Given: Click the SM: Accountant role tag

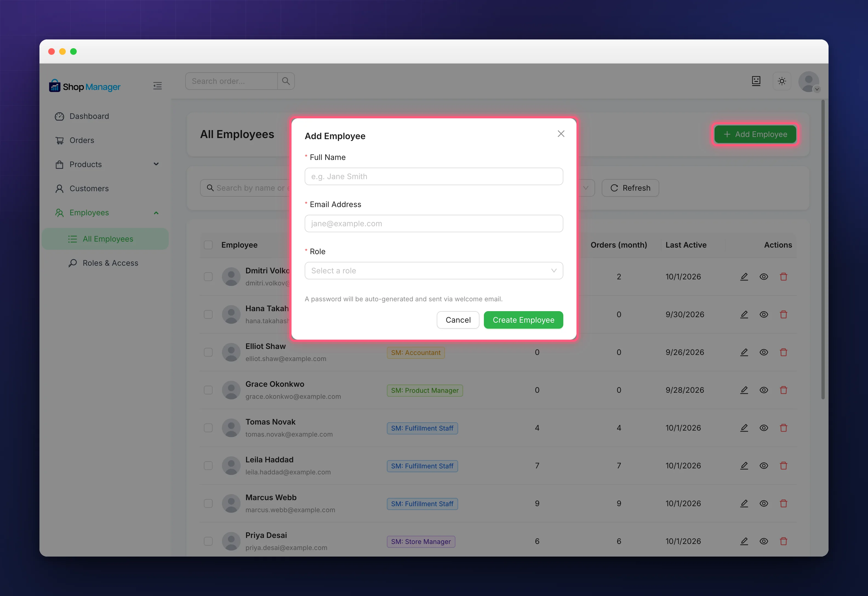Looking at the screenshot, I should (416, 353).
